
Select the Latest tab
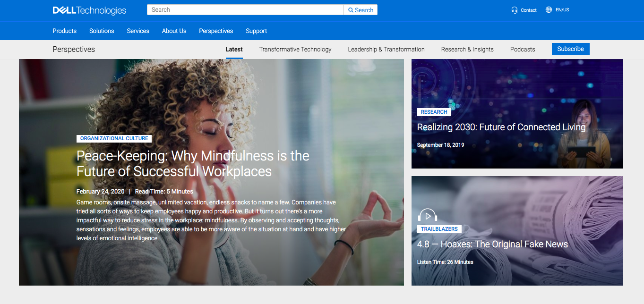234,50
